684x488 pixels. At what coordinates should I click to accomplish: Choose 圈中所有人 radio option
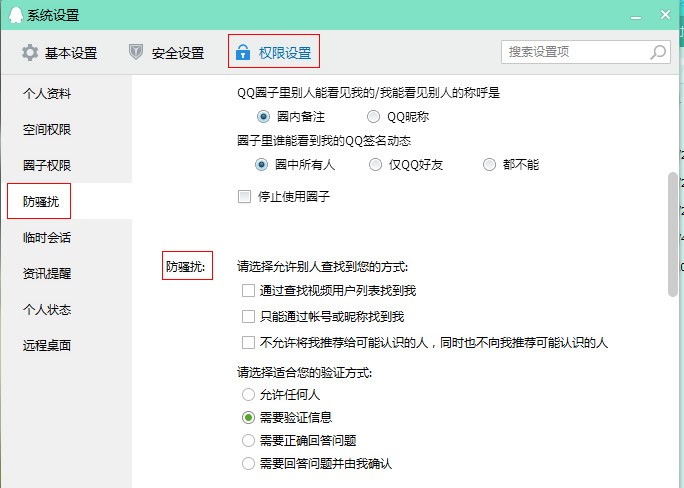[261, 165]
